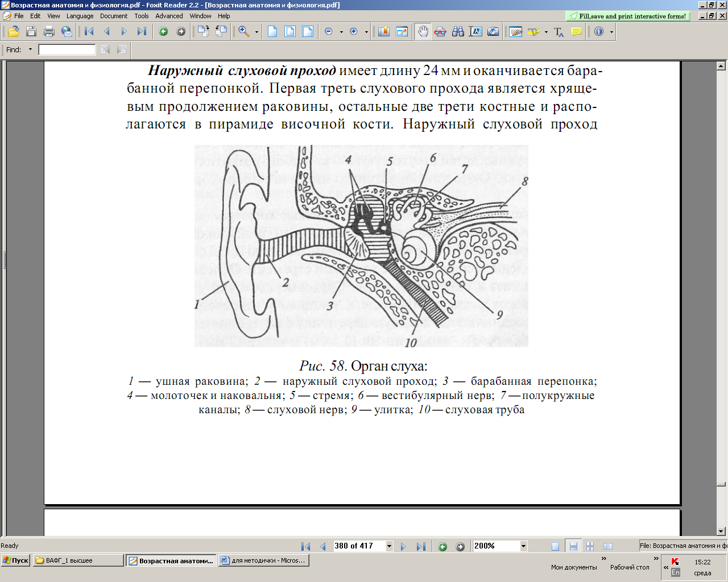Open the Help menu
The height and width of the screenshot is (582, 728).
(224, 16)
